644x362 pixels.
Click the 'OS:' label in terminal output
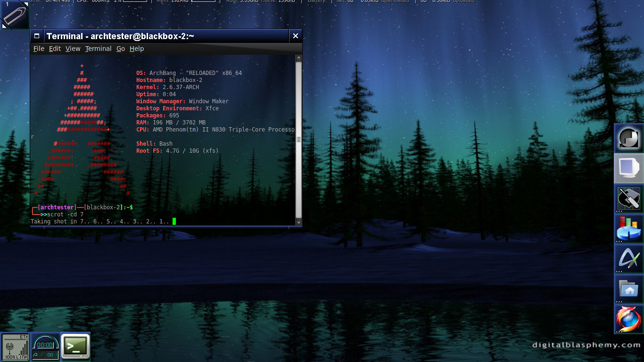click(x=141, y=73)
